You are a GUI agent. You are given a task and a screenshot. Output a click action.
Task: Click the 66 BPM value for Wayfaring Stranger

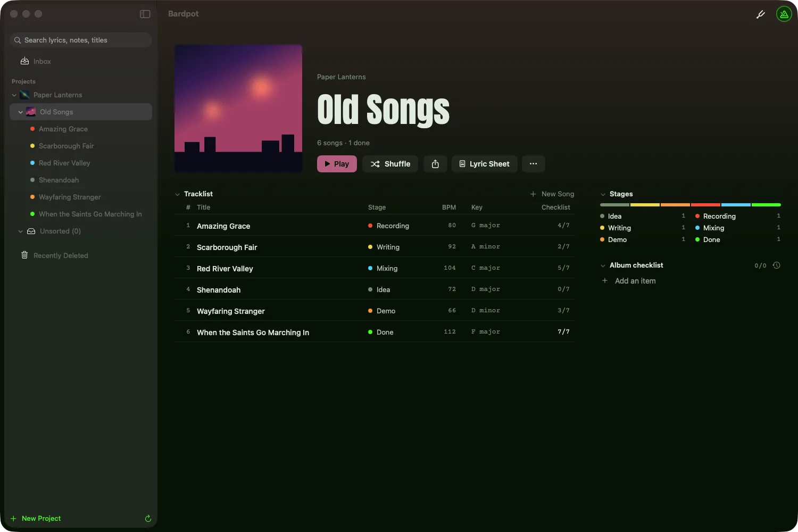coord(452,311)
